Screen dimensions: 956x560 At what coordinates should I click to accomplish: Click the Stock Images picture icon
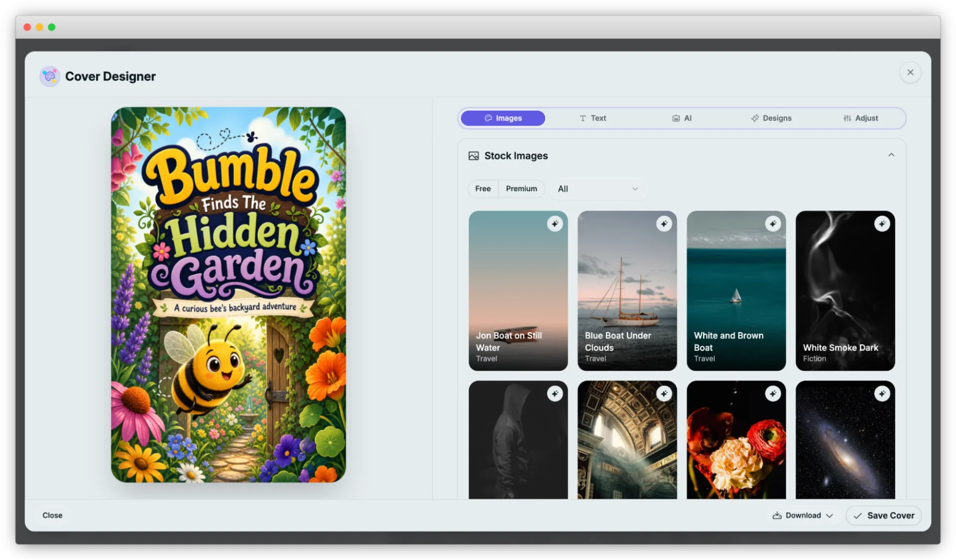[474, 156]
